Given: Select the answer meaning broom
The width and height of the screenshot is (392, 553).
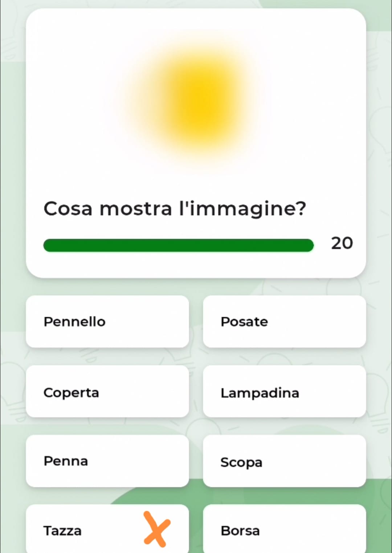Looking at the screenshot, I should (284, 461).
